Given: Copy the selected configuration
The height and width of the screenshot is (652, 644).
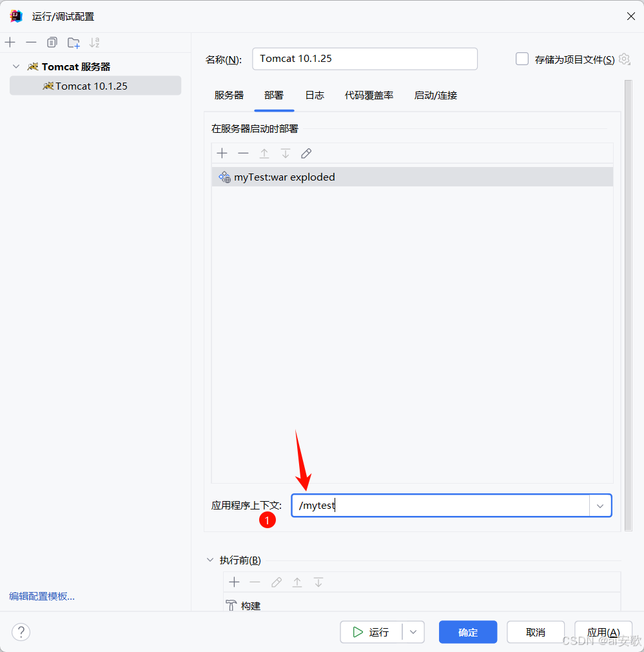Looking at the screenshot, I should pyautogui.click(x=52, y=43).
